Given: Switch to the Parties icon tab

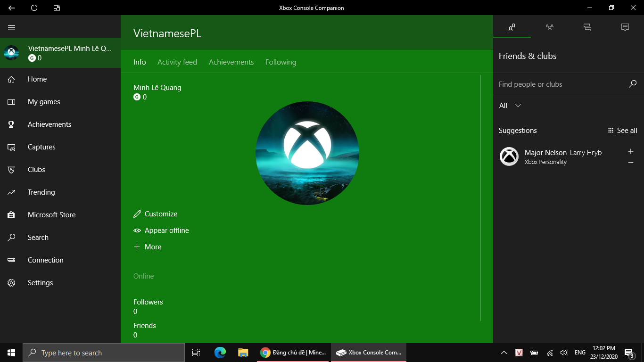Looking at the screenshot, I should tap(550, 27).
